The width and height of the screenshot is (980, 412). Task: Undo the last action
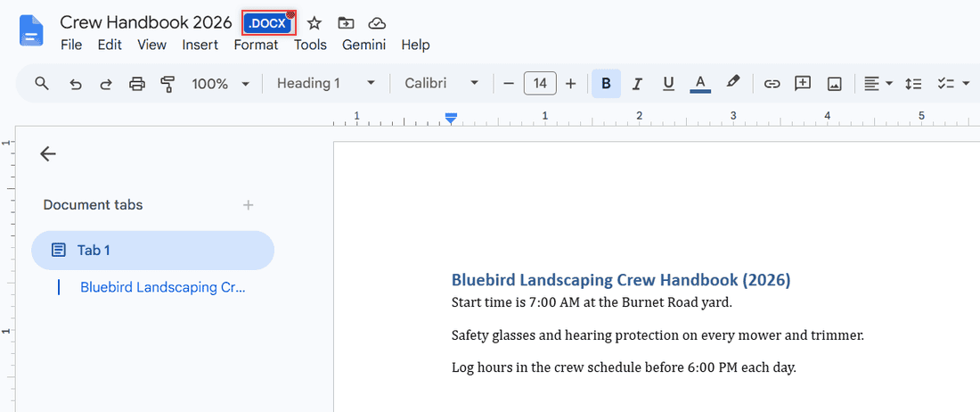tap(76, 84)
